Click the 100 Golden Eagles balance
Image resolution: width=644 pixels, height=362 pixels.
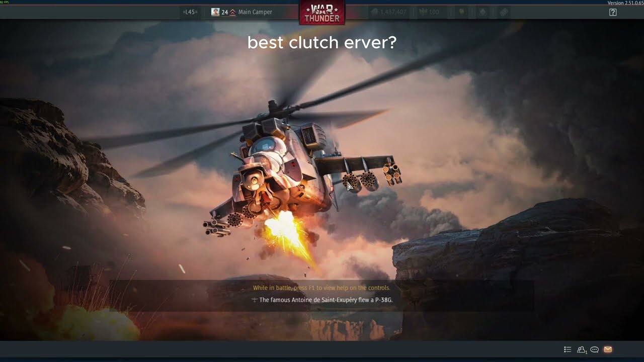429,12
